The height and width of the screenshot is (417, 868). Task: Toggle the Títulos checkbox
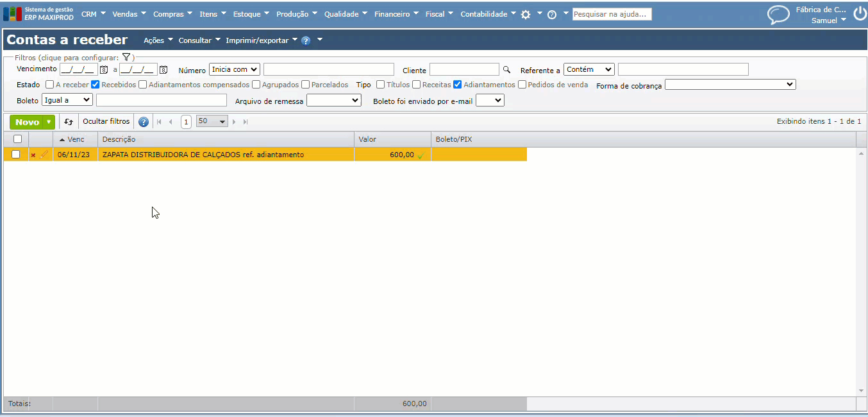point(381,85)
